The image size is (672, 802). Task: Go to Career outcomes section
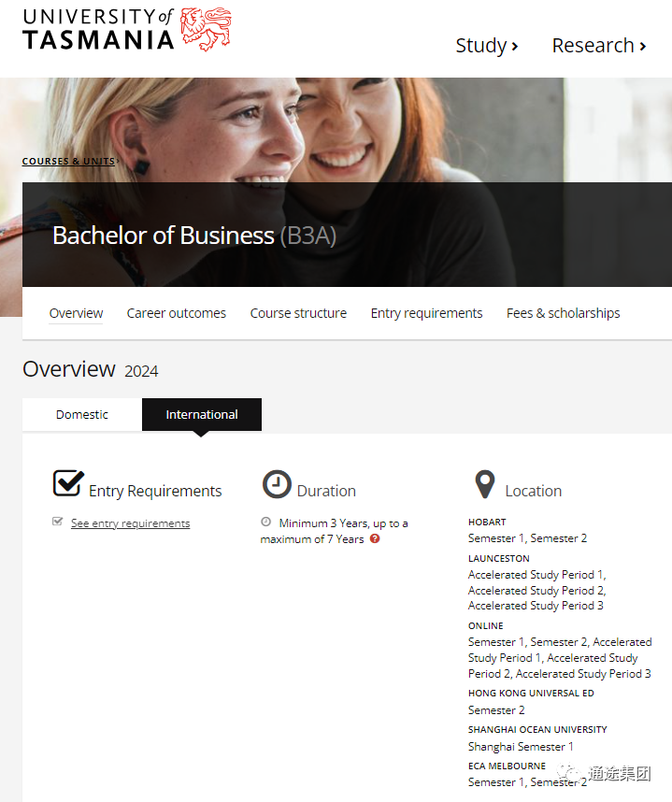point(177,313)
